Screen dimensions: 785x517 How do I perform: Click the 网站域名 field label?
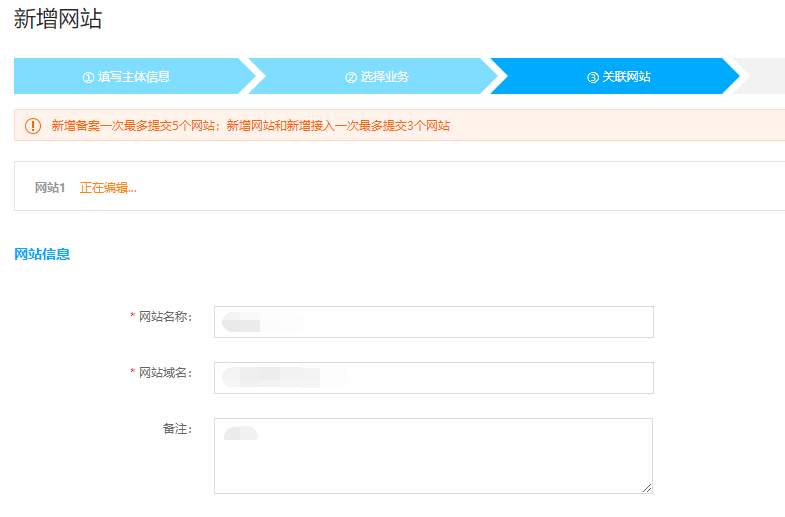[x=164, y=373]
